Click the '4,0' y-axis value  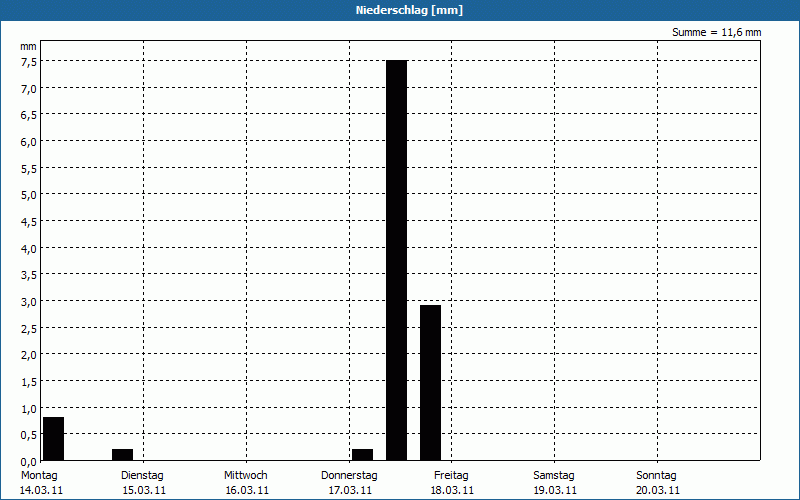click(x=29, y=249)
